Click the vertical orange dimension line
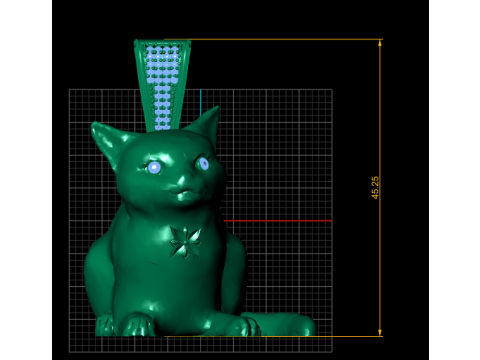The width and height of the screenshot is (480, 360). pyautogui.click(x=380, y=188)
